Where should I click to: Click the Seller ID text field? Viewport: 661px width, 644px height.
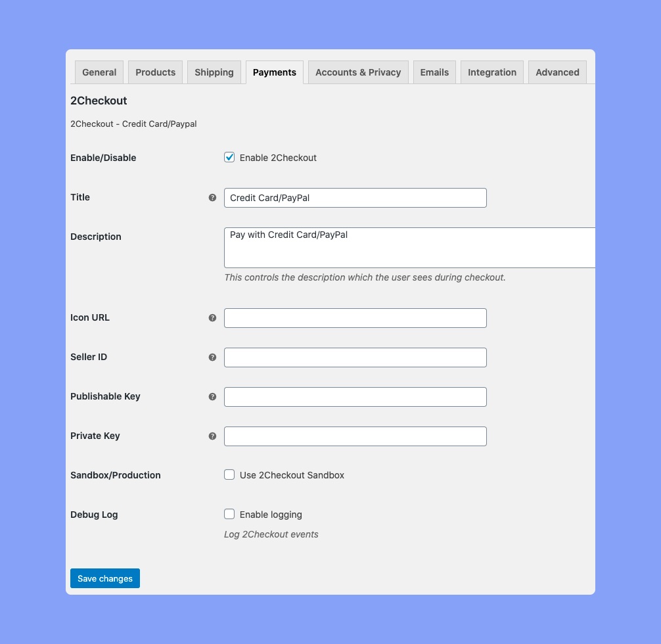(355, 357)
